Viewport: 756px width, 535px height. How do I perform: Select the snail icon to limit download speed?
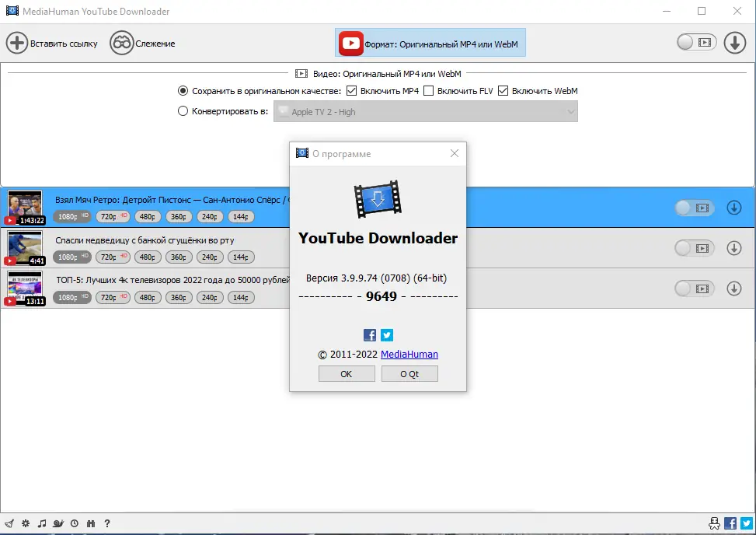(x=57, y=523)
